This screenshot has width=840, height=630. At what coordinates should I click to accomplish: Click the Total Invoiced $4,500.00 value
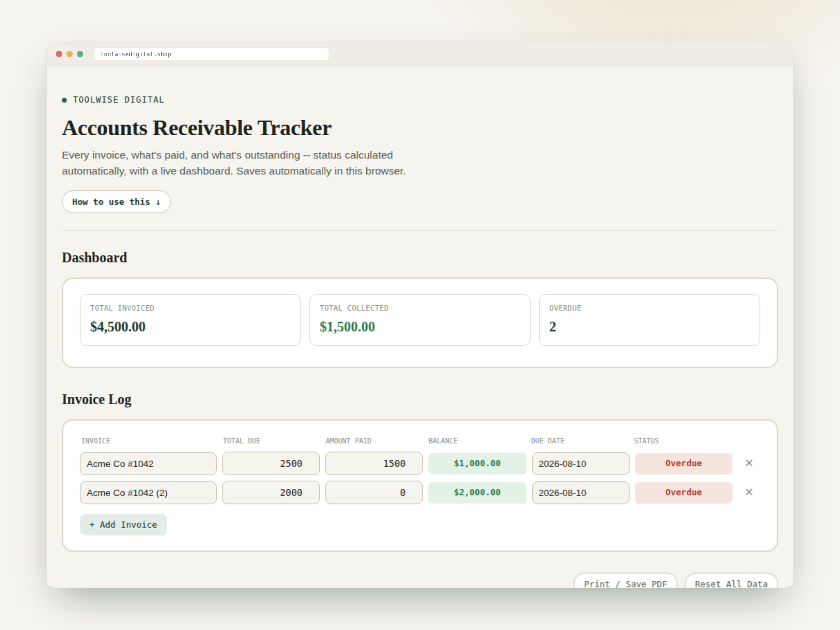pos(118,327)
